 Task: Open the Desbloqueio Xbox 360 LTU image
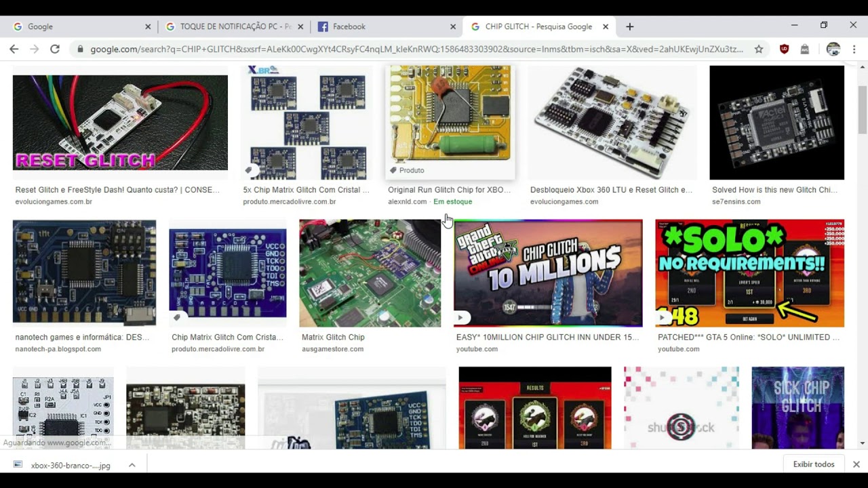tap(612, 123)
